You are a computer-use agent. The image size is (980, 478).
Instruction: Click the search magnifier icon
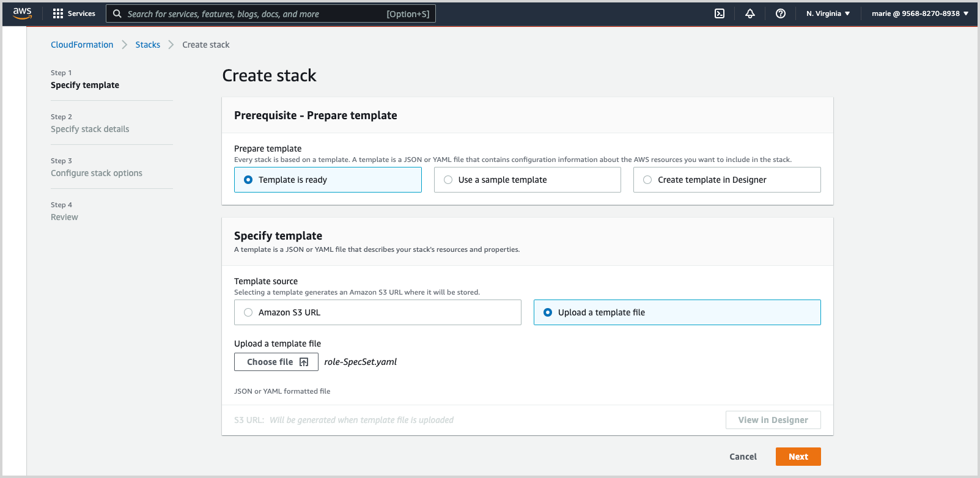117,13
